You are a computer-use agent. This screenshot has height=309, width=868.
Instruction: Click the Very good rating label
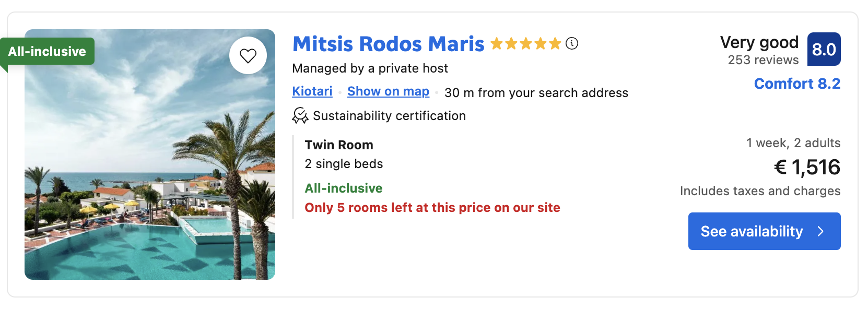759,42
